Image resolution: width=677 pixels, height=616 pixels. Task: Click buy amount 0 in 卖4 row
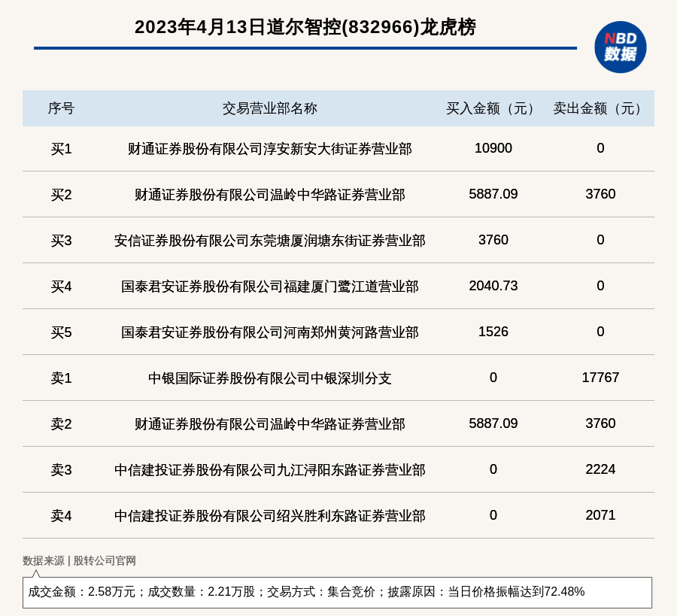(493, 514)
